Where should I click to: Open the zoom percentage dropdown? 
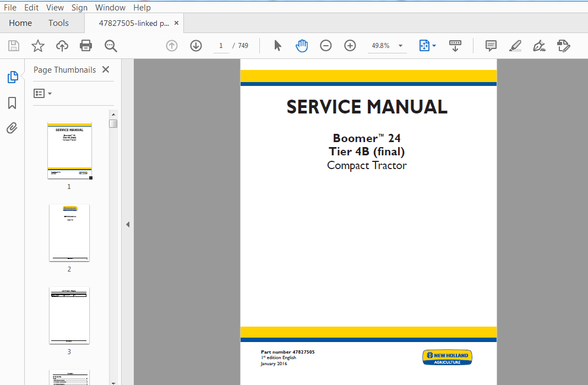[x=400, y=46]
